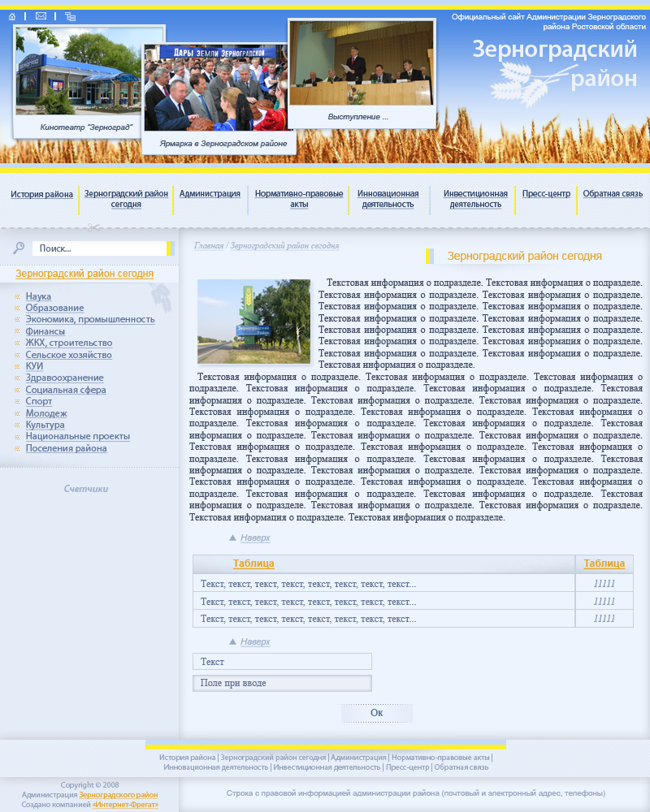
Task: Open Молодеж sidebar link
Action: click(x=46, y=413)
